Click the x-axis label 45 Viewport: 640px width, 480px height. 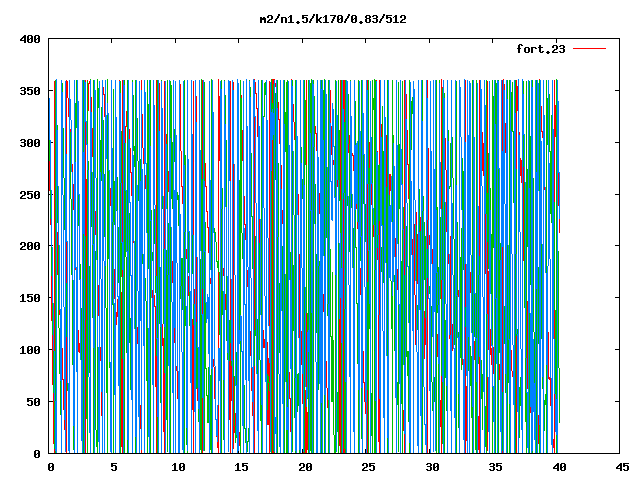(x=622, y=467)
